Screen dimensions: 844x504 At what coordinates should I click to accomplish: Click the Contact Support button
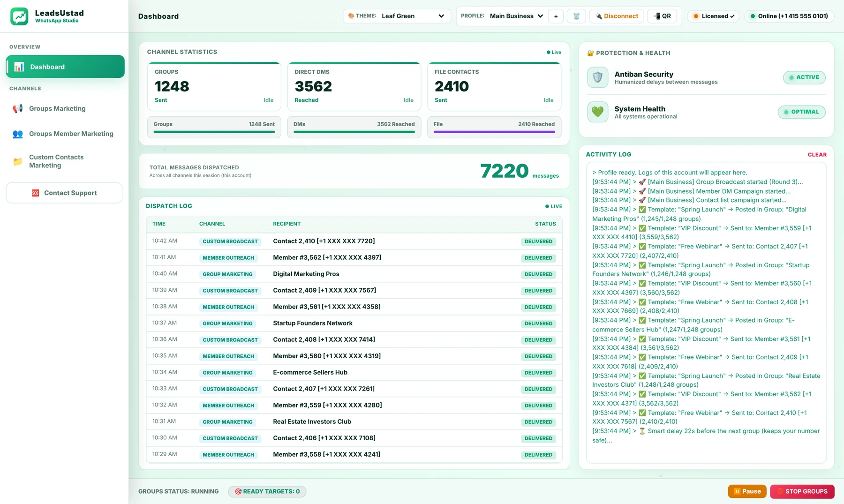64,193
